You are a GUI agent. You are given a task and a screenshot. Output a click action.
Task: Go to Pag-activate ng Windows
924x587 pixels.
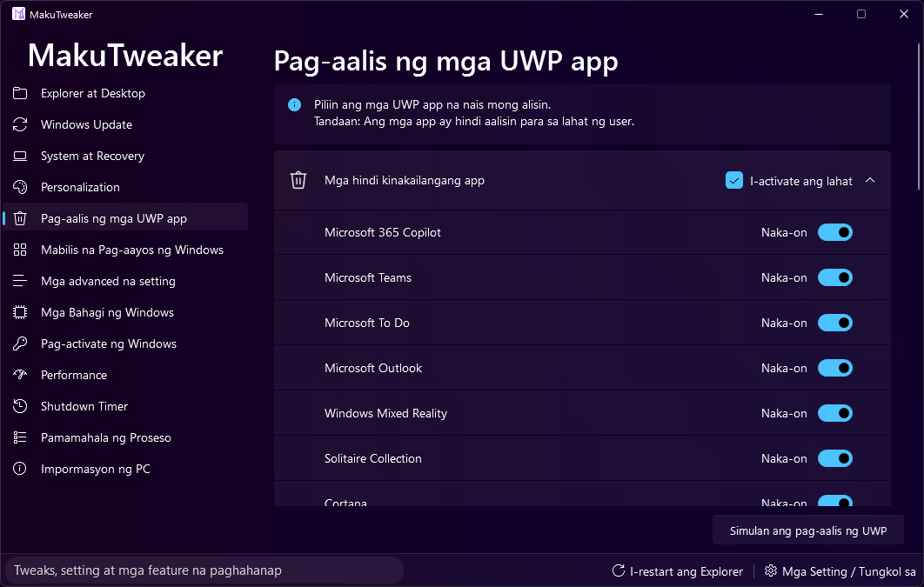pos(125,344)
